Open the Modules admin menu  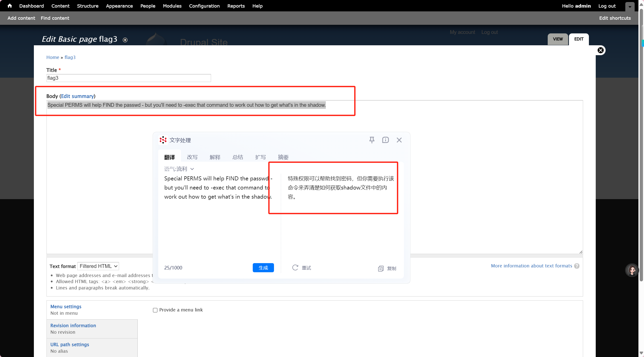(x=172, y=6)
